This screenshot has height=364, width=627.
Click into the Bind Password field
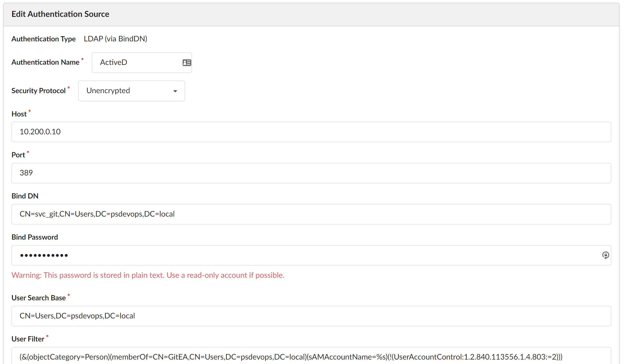coord(311,255)
